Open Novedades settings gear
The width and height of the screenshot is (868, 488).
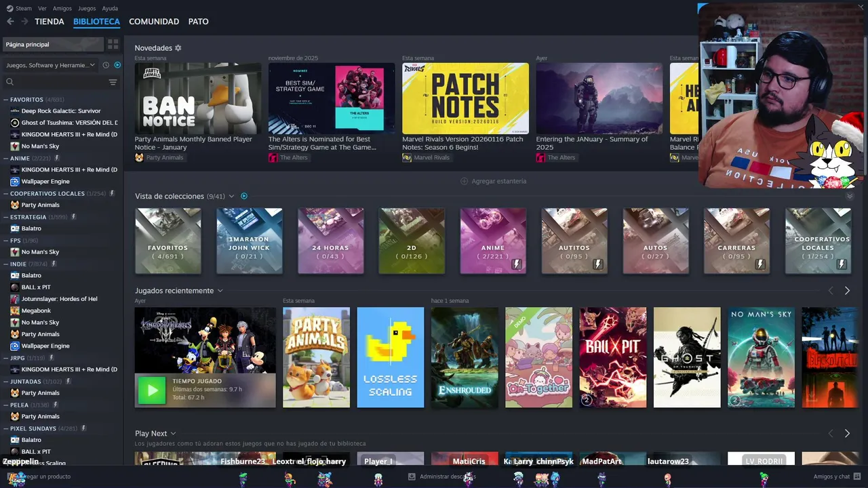178,48
